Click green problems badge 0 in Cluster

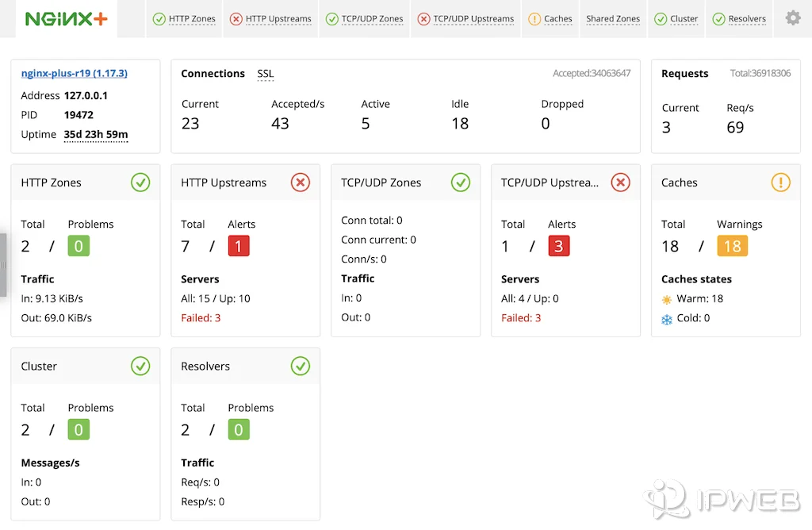click(x=79, y=429)
